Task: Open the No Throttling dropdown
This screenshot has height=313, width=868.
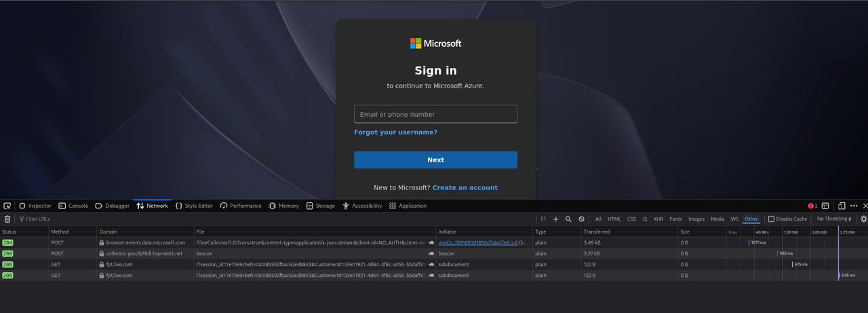Action: coord(835,219)
